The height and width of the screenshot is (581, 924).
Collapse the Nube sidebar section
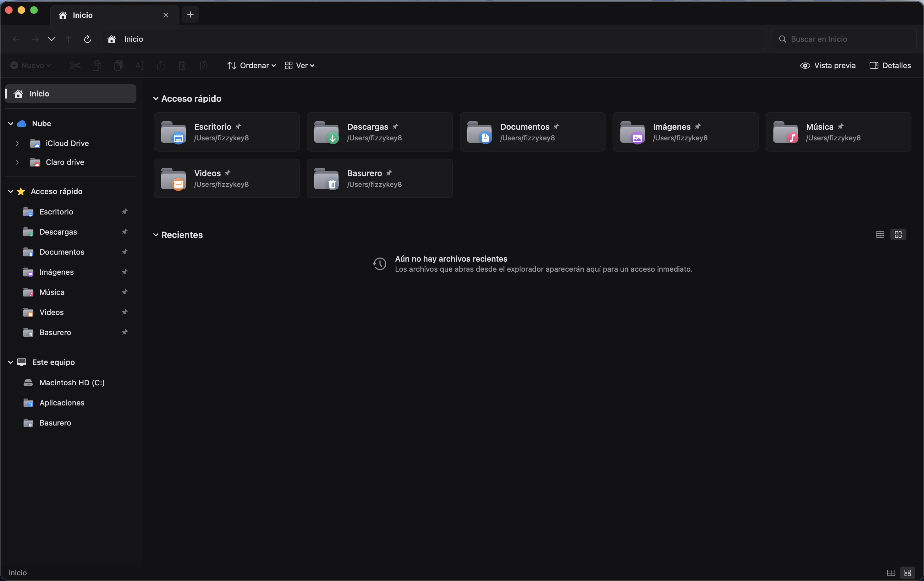[x=11, y=123]
